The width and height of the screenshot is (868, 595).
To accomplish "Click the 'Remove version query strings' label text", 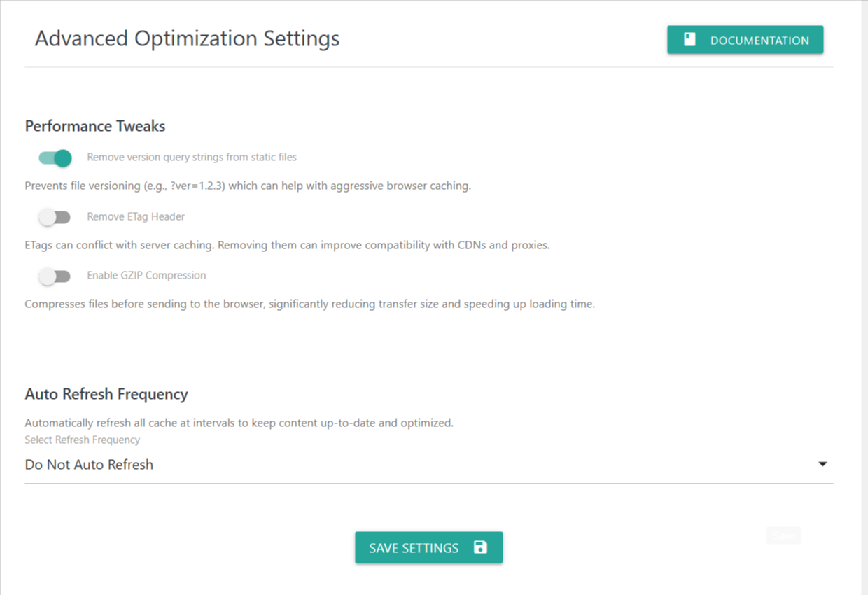I will (x=192, y=157).
